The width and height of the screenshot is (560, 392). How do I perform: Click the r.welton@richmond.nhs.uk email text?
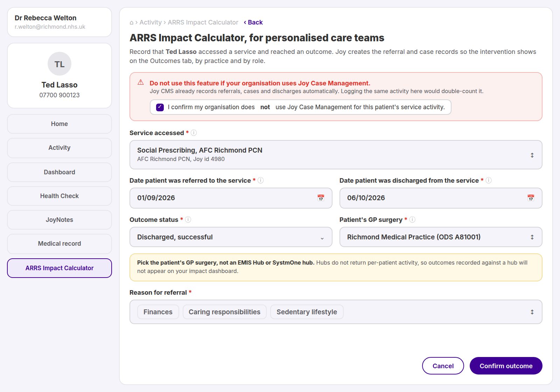[50, 27]
